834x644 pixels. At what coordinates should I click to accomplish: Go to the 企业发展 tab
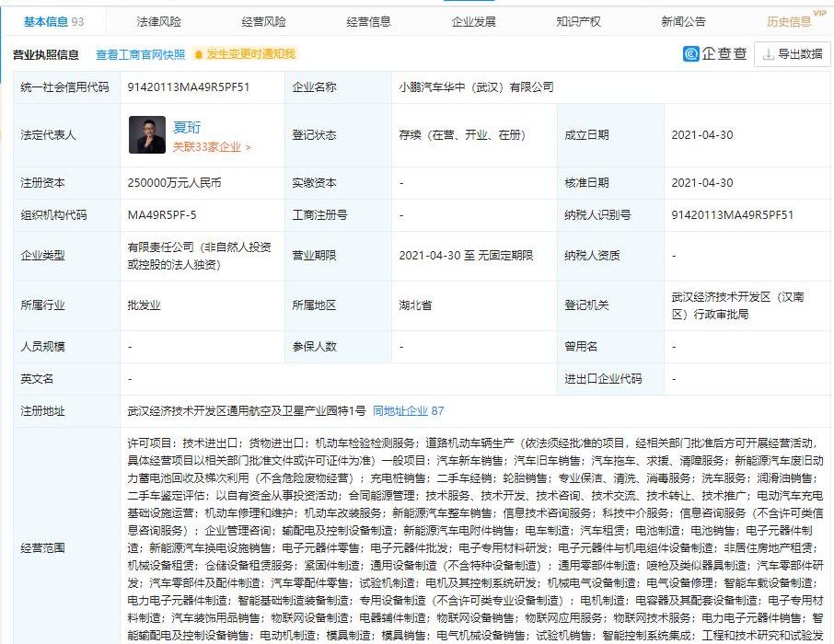pyautogui.click(x=474, y=21)
